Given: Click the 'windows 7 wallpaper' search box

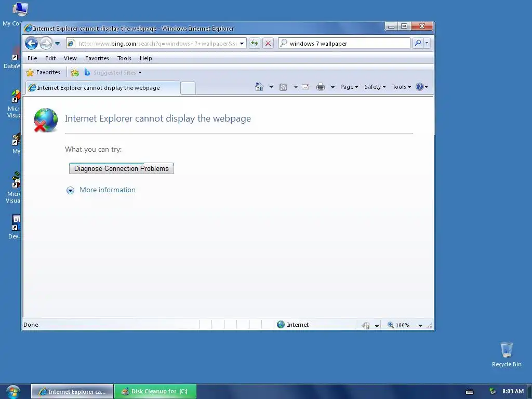Looking at the screenshot, I should tap(344, 44).
